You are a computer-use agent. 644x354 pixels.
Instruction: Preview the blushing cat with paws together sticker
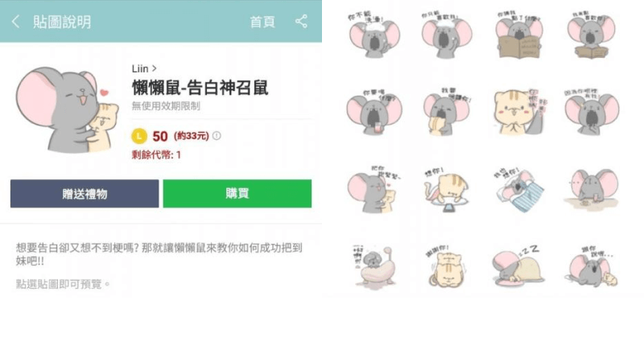tap(520, 112)
